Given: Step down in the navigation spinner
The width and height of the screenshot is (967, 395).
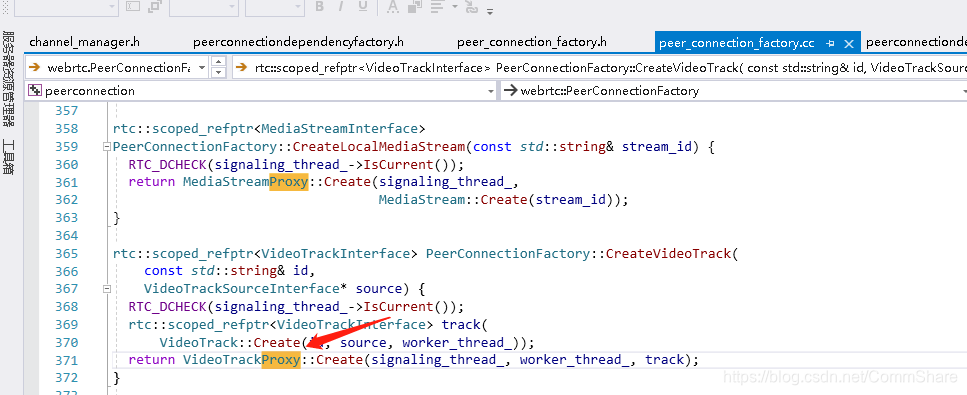Looking at the screenshot, I should pyautogui.click(x=218, y=73).
